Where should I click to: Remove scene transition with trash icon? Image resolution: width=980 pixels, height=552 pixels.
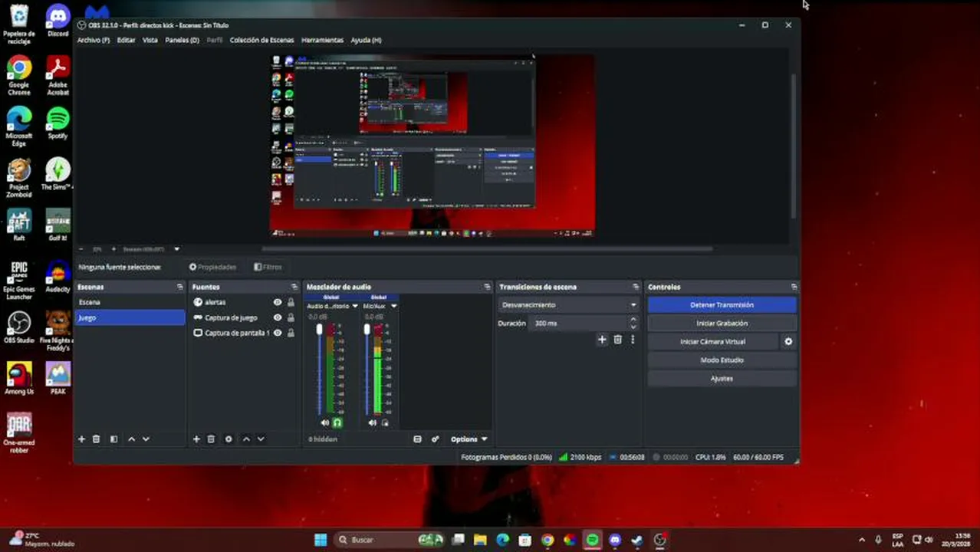(617, 340)
